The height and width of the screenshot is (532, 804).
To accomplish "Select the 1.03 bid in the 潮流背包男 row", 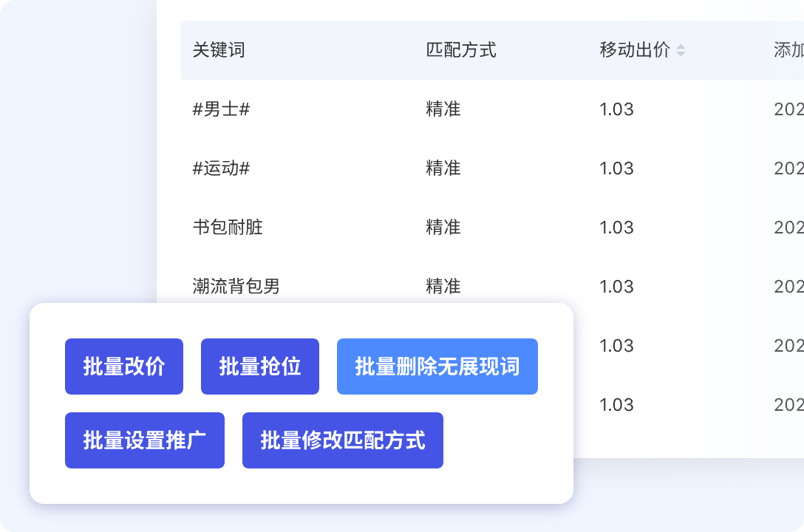I will pos(617,286).
